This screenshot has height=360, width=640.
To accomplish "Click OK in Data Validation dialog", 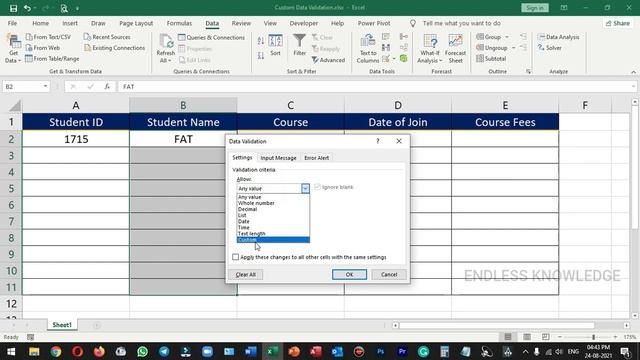I will tap(349, 275).
